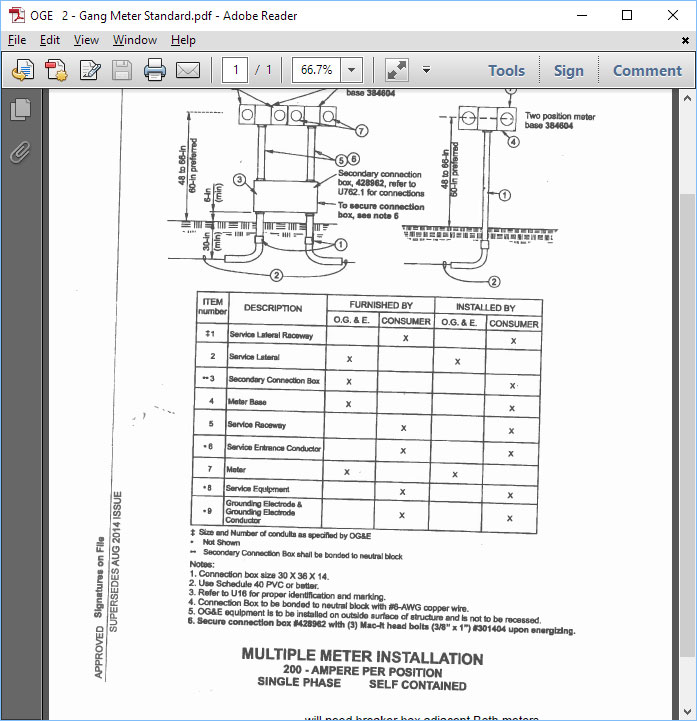Click the Save floppy disk icon
Screen dimensions: 697x721
pyautogui.click(x=122, y=70)
